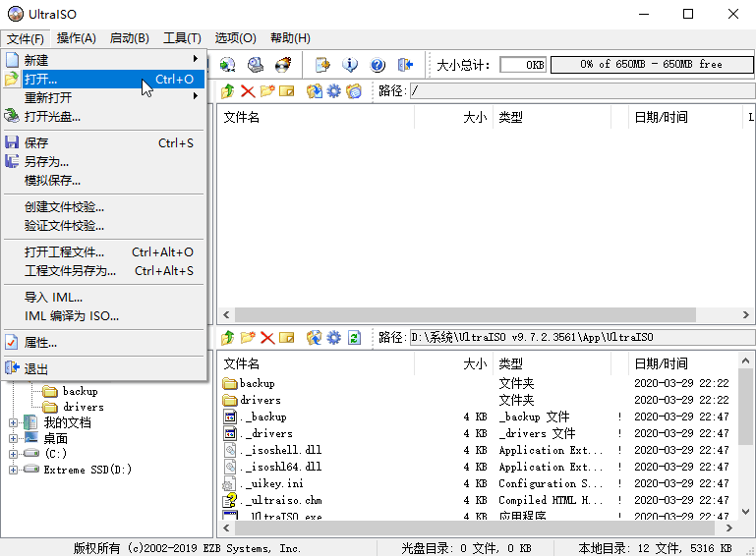Click the add-to-image icon in local toolbar
The image size is (756, 556).
(x=315, y=338)
